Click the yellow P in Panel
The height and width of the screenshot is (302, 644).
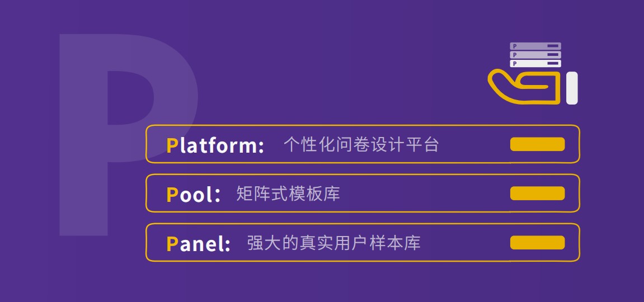coord(172,244)
